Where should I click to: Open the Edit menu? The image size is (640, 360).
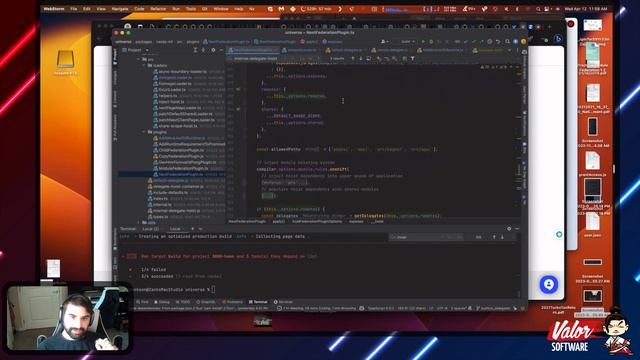tap(87, 9)
